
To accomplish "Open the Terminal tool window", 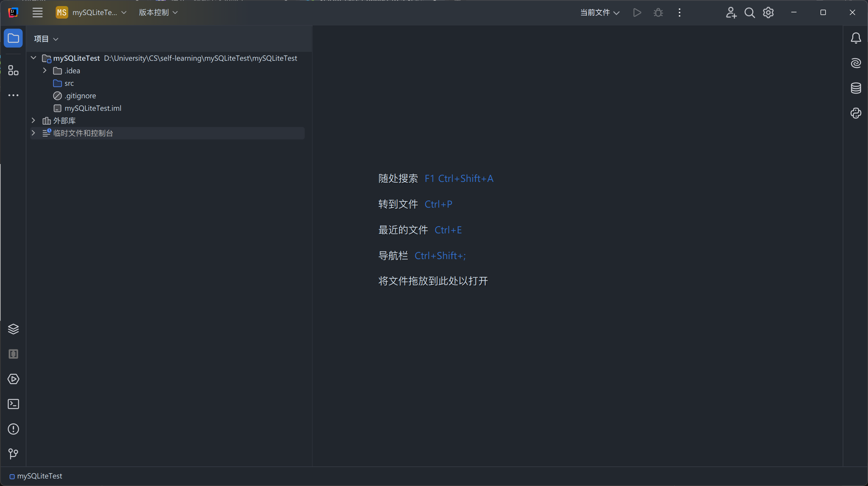I will (13, 404).
